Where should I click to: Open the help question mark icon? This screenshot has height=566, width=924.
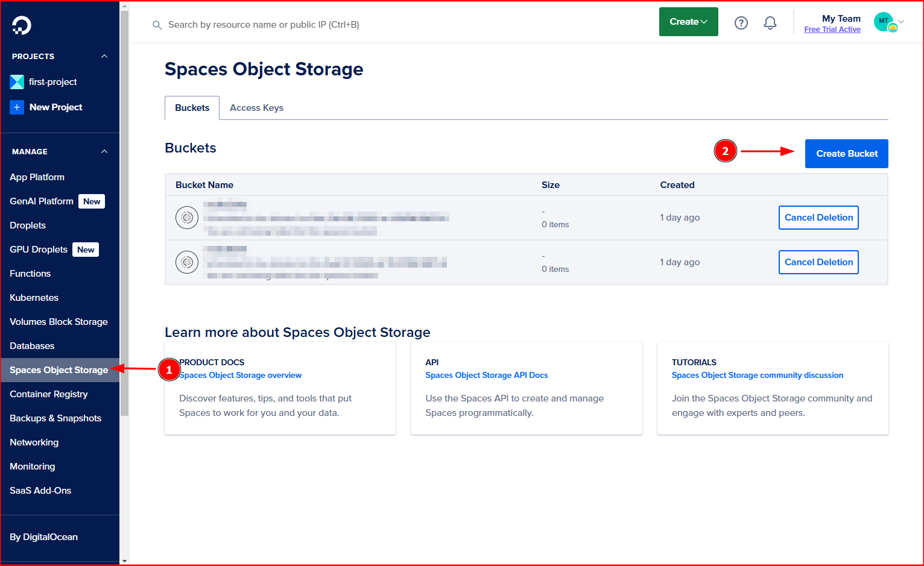(741, 23)
